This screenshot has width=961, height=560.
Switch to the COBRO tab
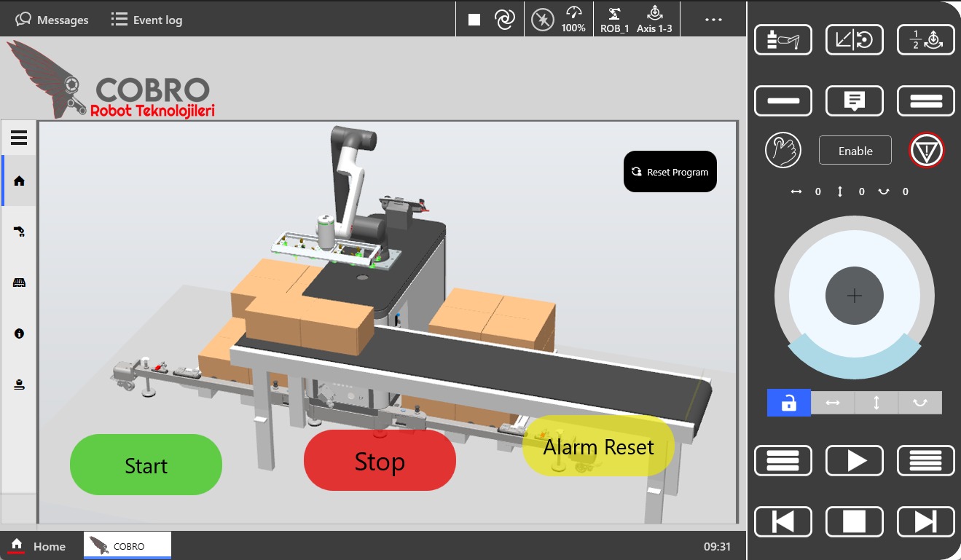[128, 546]
